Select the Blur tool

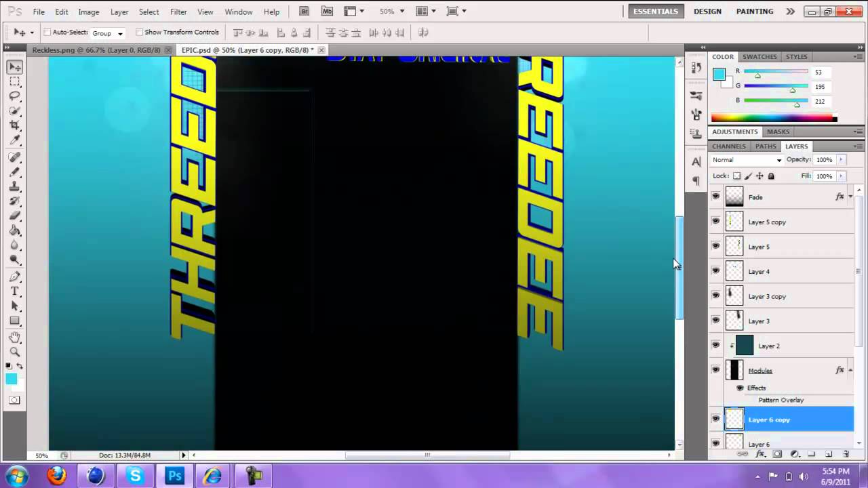pos(15,245)
